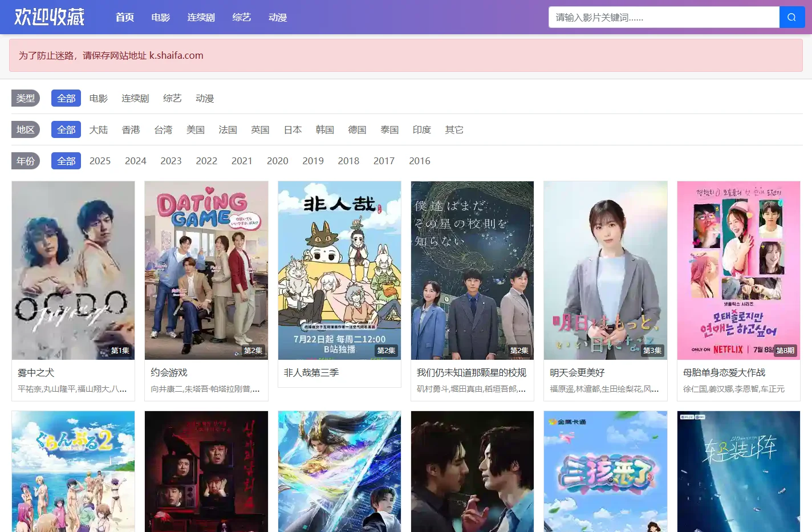
Task: Open the 非人哉 poster thumbnail
Action: [339, 270]
